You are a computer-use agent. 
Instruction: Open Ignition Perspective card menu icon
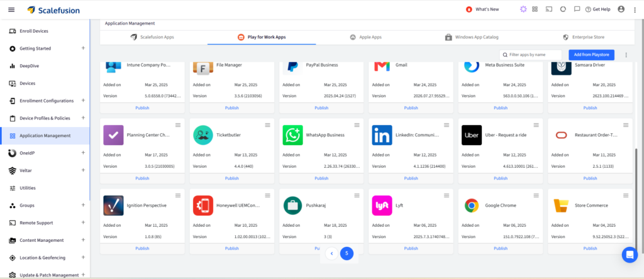pos(178,195)
